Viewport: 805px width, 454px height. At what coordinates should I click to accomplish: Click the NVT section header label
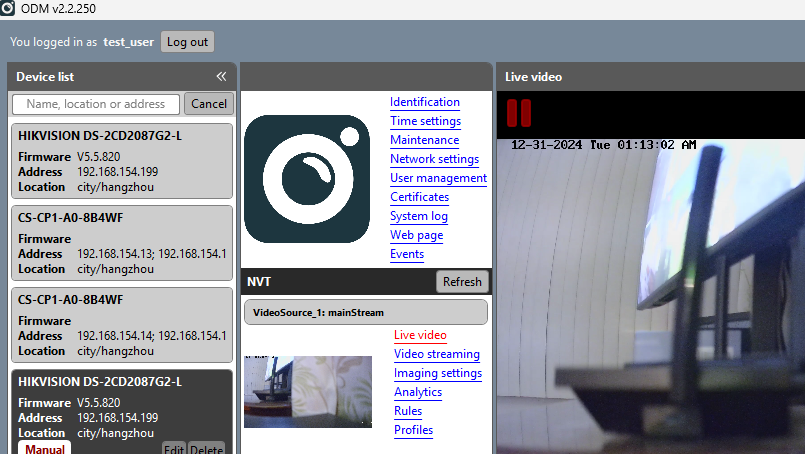259,282
